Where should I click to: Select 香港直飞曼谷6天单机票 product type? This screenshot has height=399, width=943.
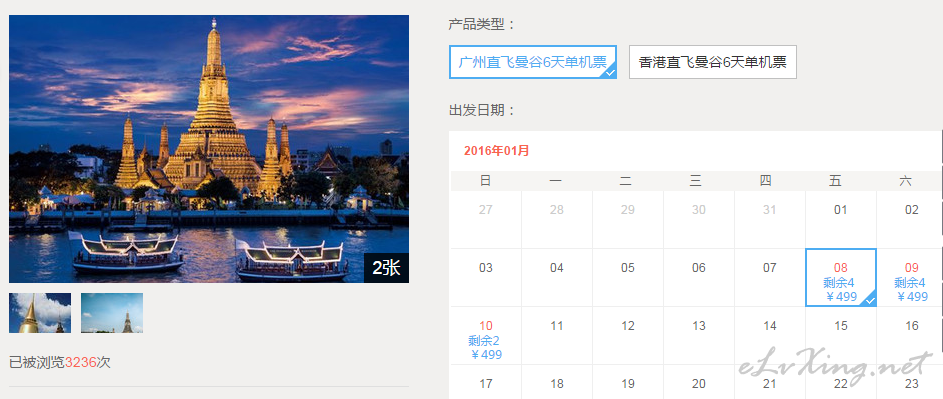click(x=713, y=62)
